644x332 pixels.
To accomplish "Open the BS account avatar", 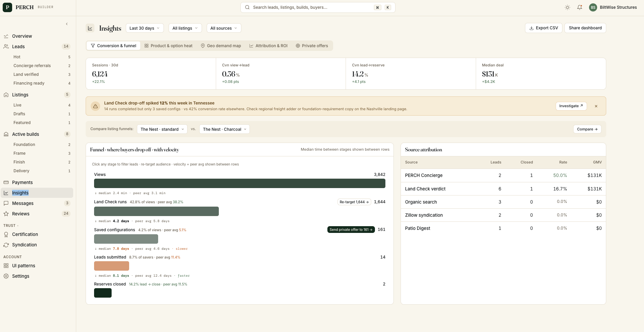I will point(593,7).
